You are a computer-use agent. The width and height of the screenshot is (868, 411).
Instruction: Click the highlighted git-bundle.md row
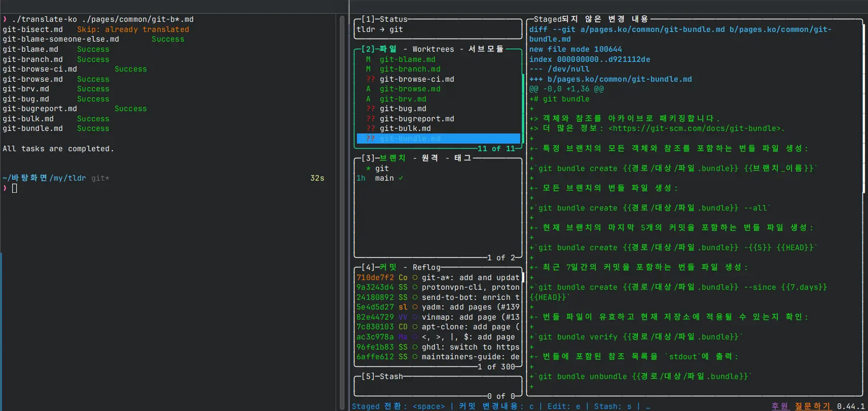pyautogui.click(x=438, y=139)
